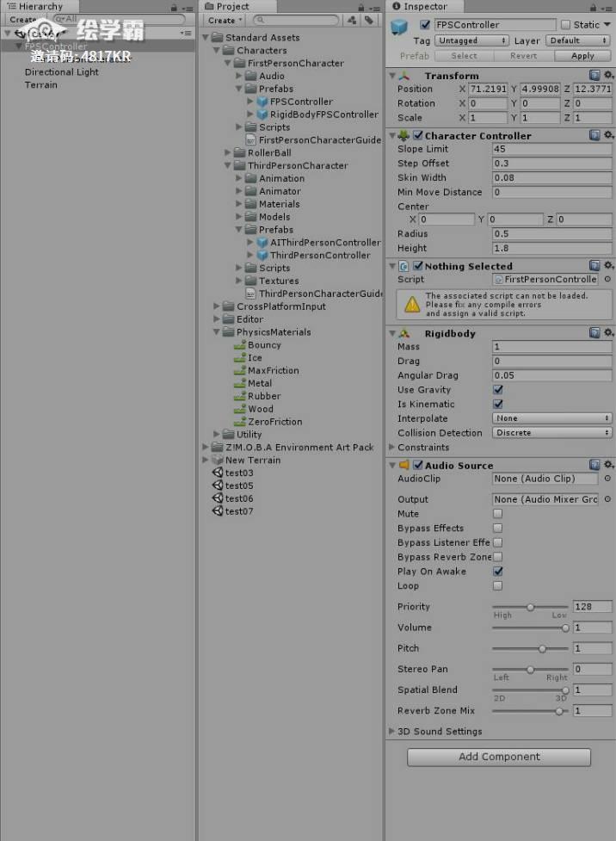The image size is (616, 841).
Task: Toggle the FPSController active checkbox
Action: (425, 25)
